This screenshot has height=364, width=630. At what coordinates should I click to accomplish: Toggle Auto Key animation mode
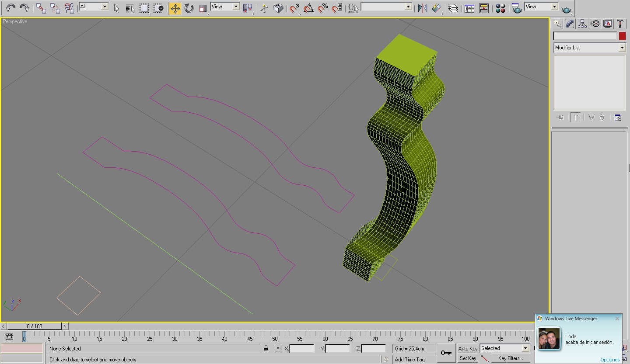(468, 348)
